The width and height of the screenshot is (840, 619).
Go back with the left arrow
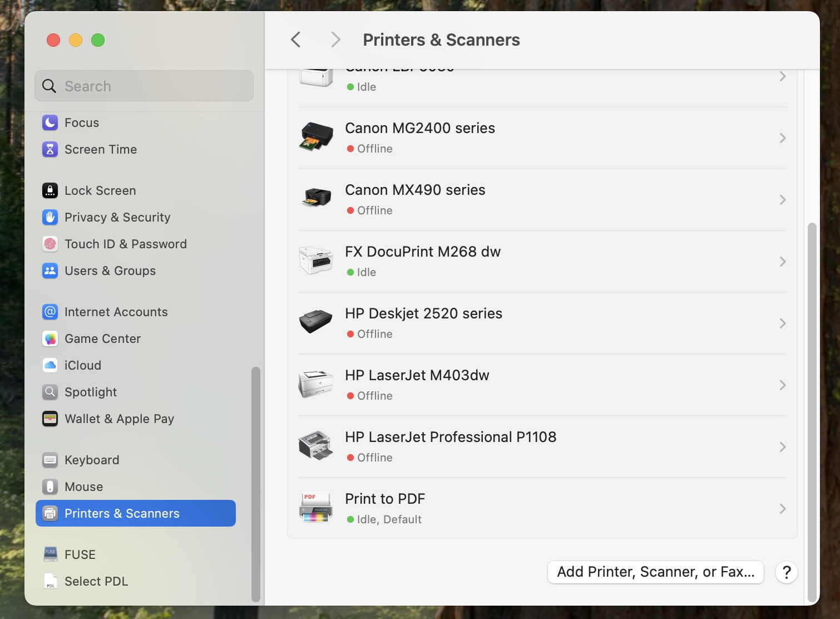point(296,40)
